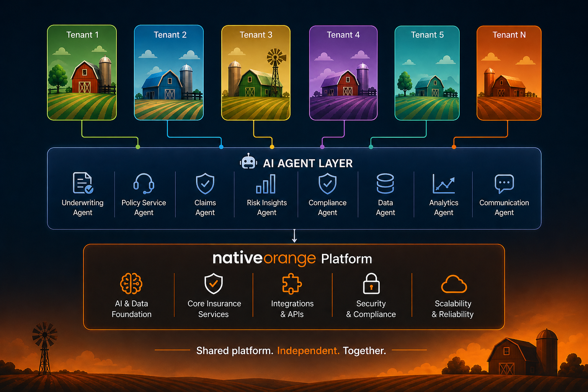Open the Tenant 1 green farm card

click(x=82, y=73)
